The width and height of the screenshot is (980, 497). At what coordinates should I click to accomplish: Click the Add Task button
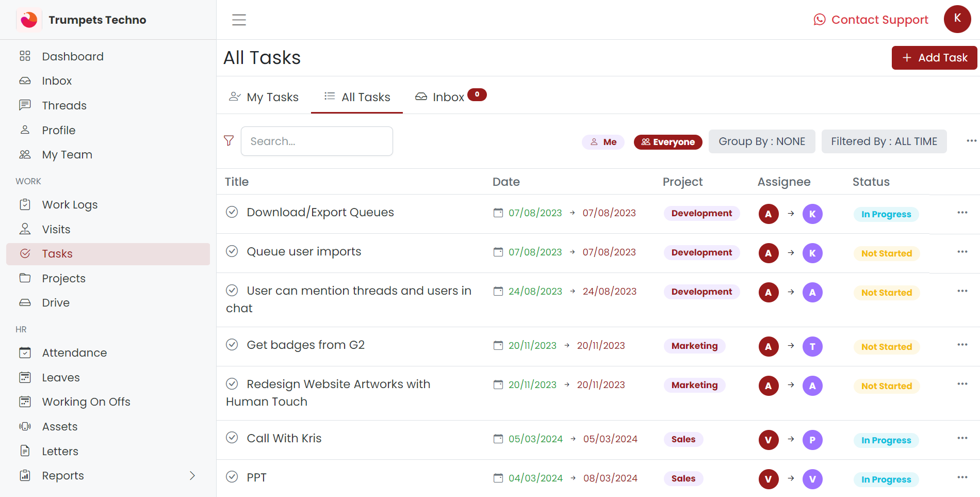point(934,58)
